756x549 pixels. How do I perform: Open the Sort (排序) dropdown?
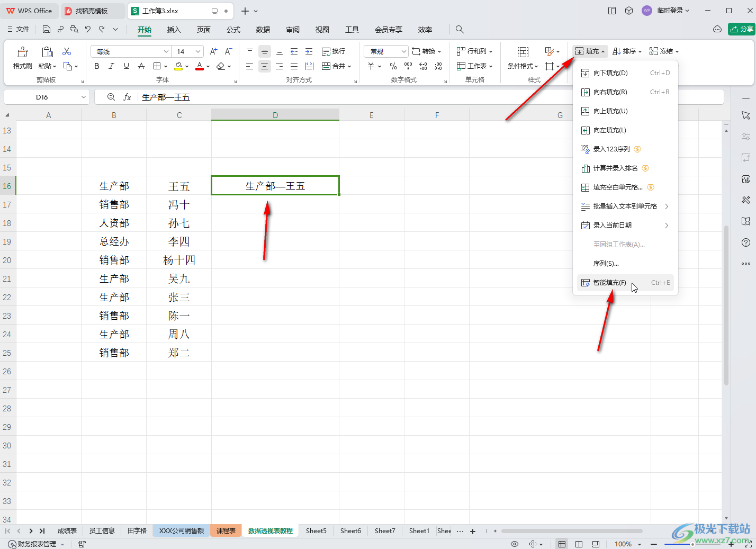(627, 51)
